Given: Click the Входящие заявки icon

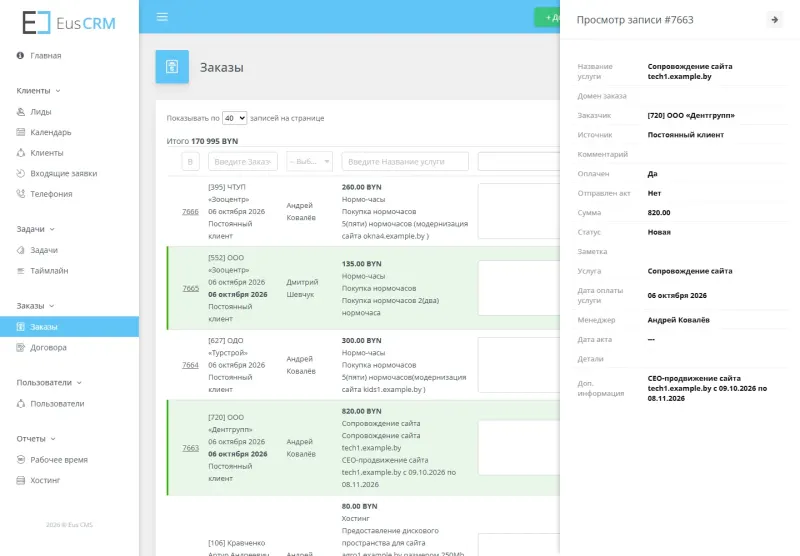Looking at the screenshot, I should point(20,173).
